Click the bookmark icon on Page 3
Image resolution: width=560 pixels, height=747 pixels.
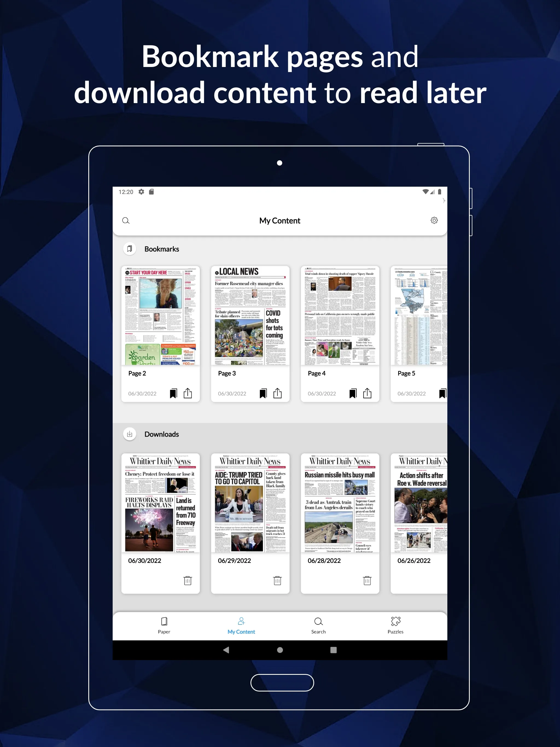pyautogui.click(x=264, y=393)
